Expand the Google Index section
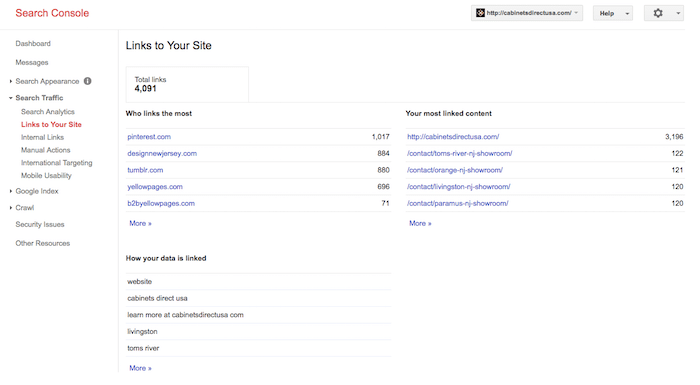Screen dimensions: 700x385 [11, 191]
